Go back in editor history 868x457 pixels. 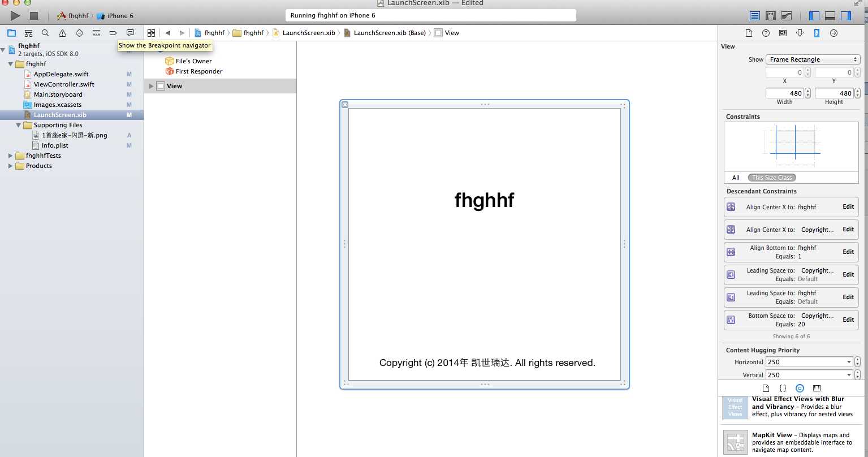[168, 33]
